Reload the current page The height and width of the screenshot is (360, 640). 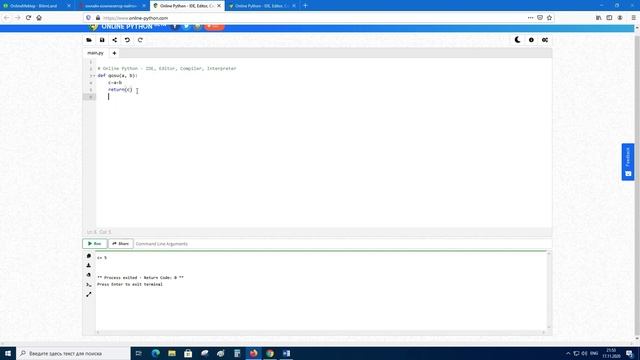pos(28,18)
